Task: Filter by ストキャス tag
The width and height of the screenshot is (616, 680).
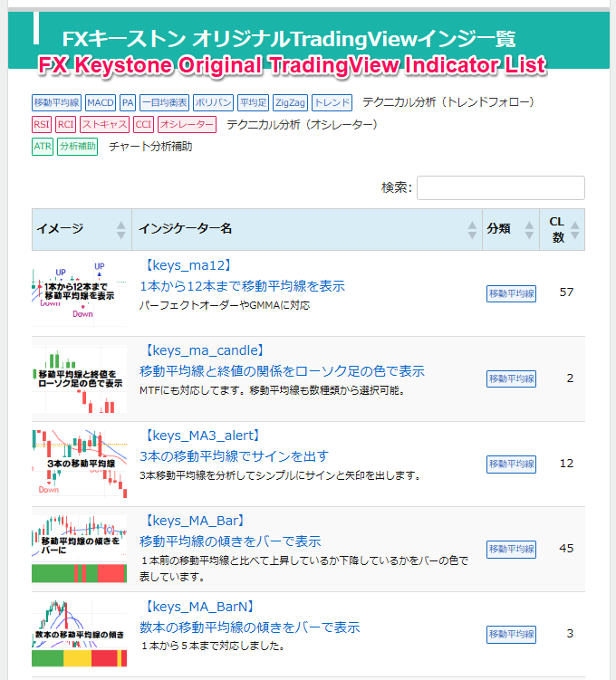Action: (104, 124)
